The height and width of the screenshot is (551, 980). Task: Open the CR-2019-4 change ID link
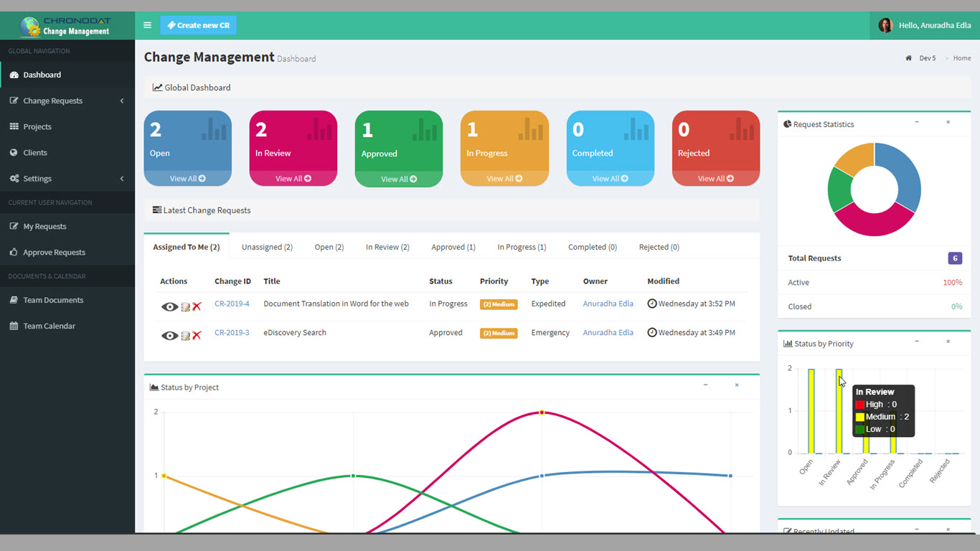[232, 303]
